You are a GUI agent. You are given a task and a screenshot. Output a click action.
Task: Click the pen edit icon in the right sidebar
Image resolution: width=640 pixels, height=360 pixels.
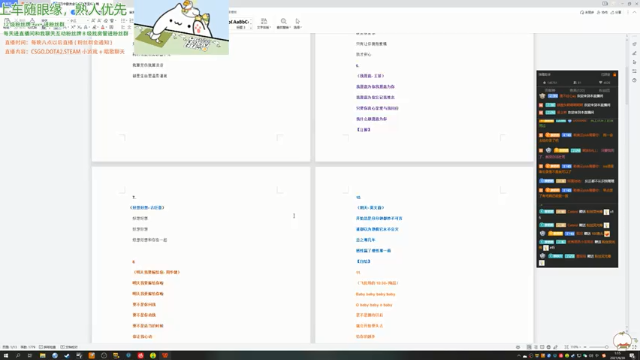[634, 53]
